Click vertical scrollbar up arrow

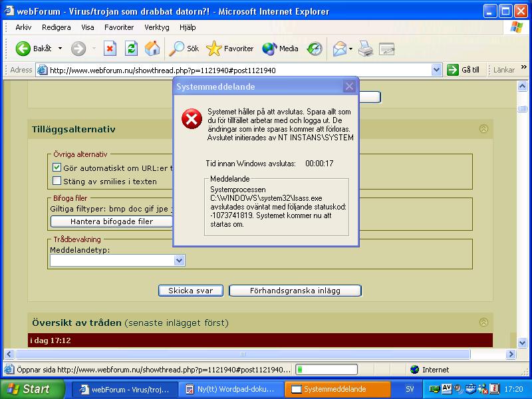(523, 86)
